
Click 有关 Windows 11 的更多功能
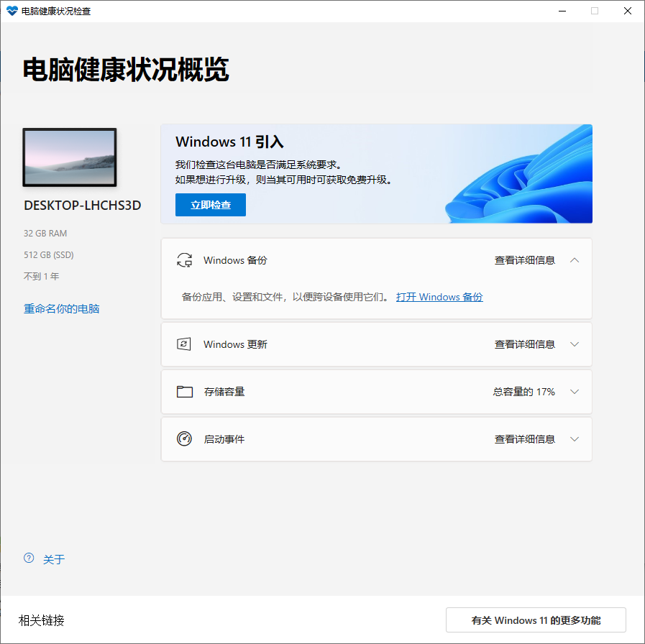click(536, 620)
